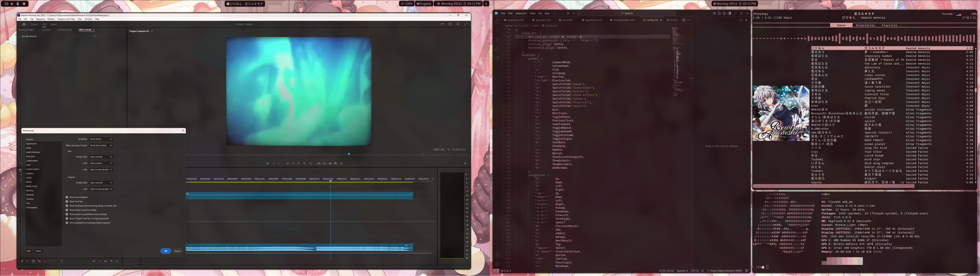Viewport: 980px width, 276px height.
Task: Click OK in Preferences dialog
Action: 166,251
